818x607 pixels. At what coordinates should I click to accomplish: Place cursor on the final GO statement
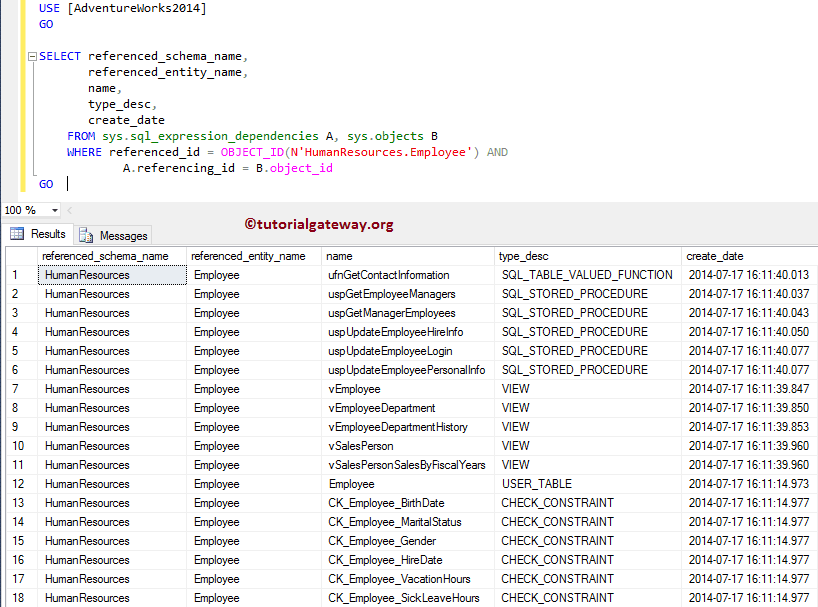pyautogui.click(x=46, y=183)
